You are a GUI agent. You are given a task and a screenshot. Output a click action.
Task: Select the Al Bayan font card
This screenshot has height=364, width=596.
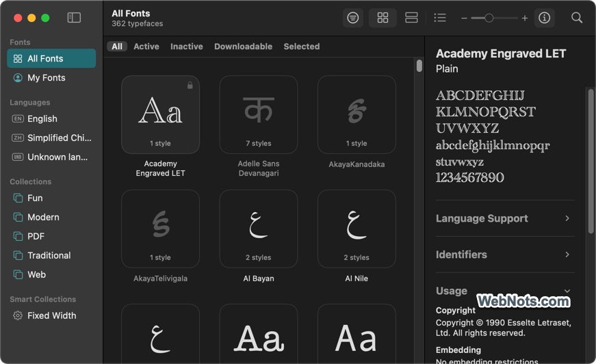(259, 229)
